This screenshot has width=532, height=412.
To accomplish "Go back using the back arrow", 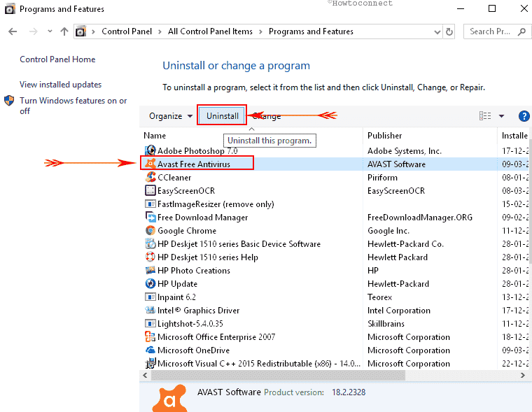I will [x=13, y=31].
